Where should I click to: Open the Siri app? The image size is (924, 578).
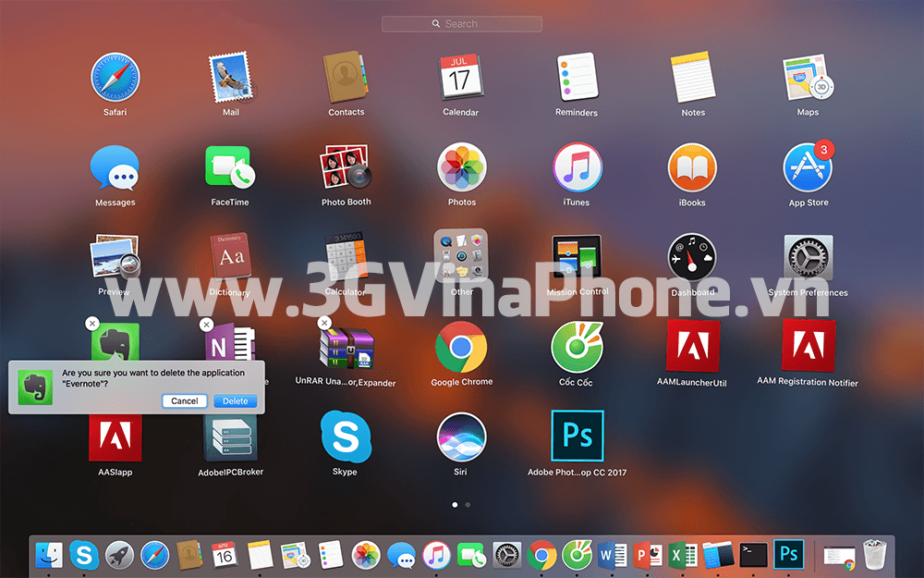461,437
